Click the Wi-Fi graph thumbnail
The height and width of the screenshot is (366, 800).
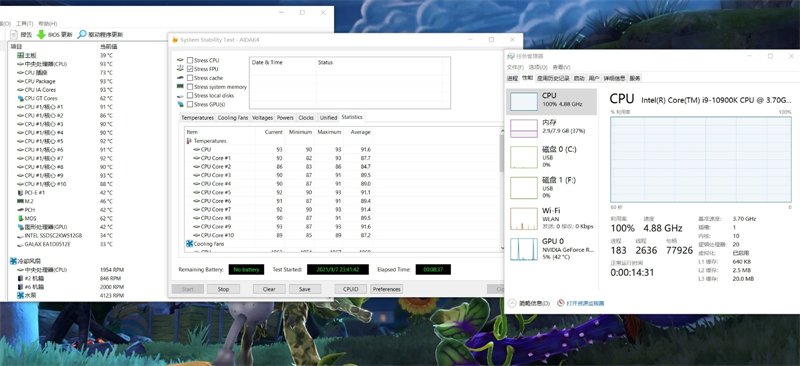point(523,218)
